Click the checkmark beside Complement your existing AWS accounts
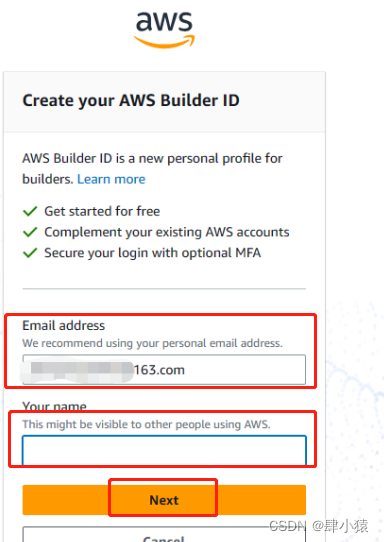Viewport: 384px width, 542px height. pyautogui.click(x=30, y=232)
